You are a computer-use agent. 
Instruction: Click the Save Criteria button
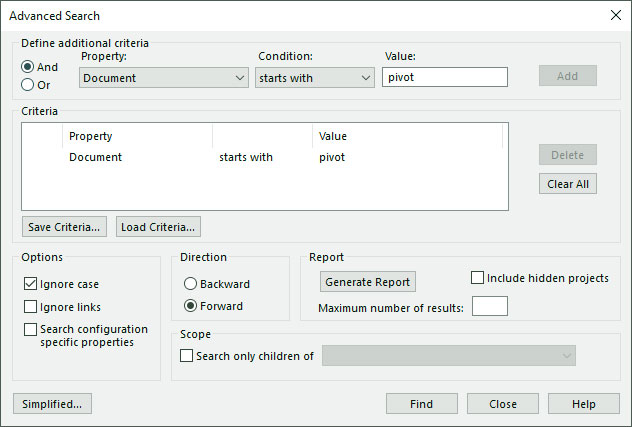[64, 227]
